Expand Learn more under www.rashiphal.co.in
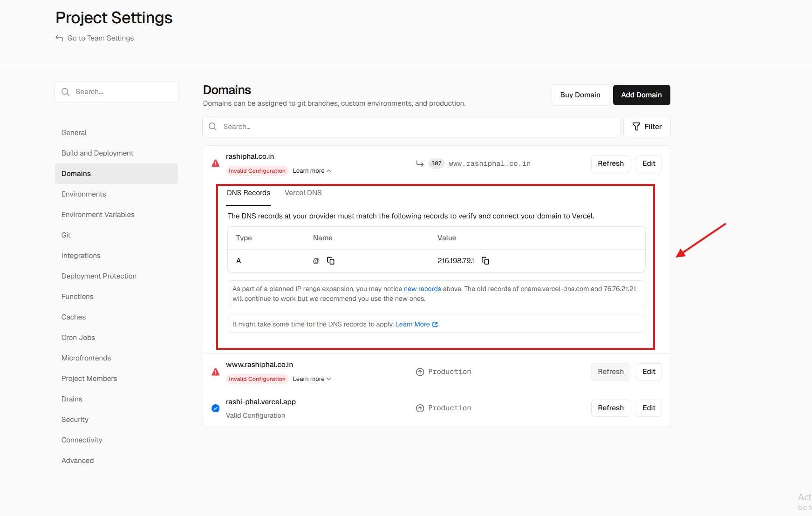The width and height of the screenshot is (812, 516). 312,379
